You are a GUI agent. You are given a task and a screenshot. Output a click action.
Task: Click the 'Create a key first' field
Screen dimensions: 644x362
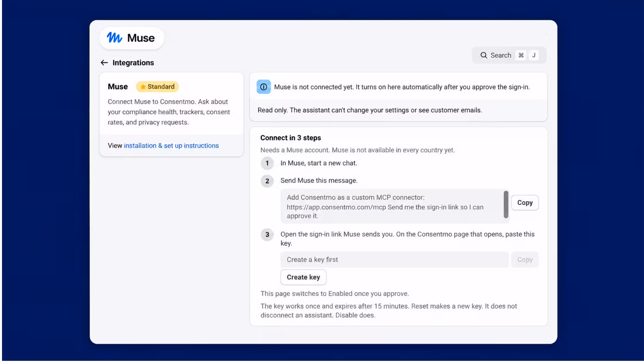tap(394, 260)
